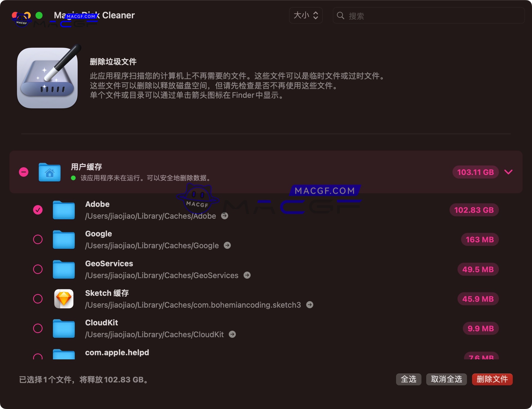Reveal the CloudKit cache in Finder
This screenshot has height=409, width=532.
pos(232,334)
